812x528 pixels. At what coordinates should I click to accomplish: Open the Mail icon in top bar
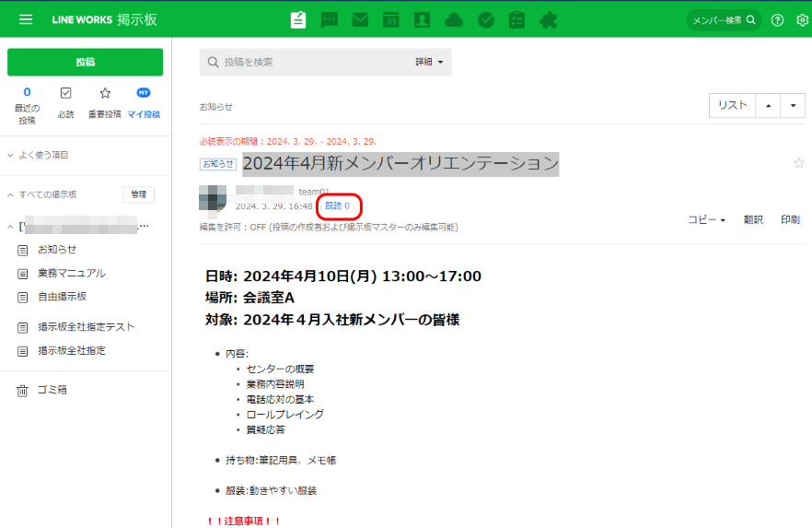point(360,19)
